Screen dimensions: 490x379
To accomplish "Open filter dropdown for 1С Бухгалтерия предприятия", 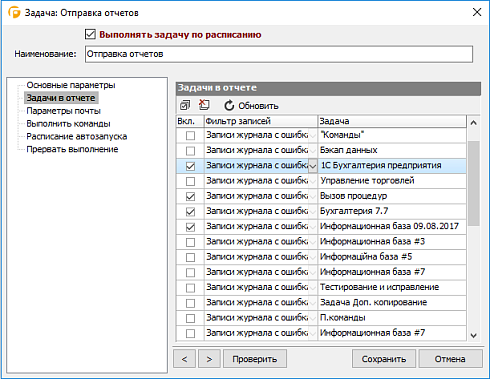I will click(x=313, y=166).
